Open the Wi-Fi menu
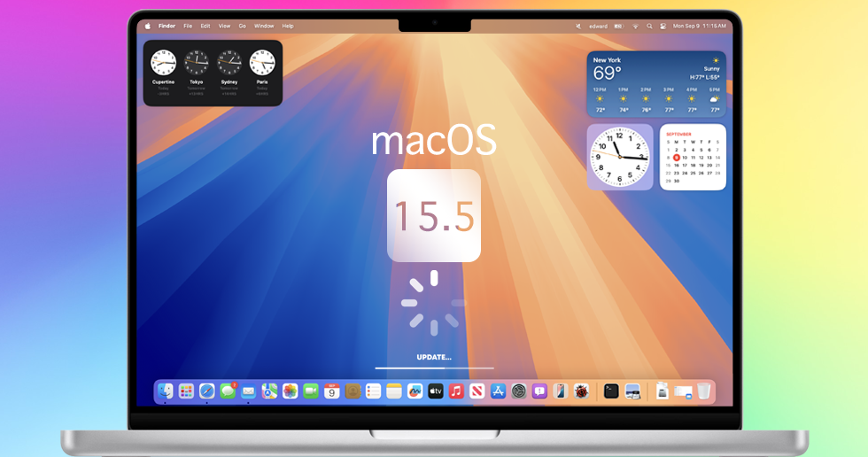Image resolution: width=868 pixels, height=457 pixels. click(x=636, y=26)
